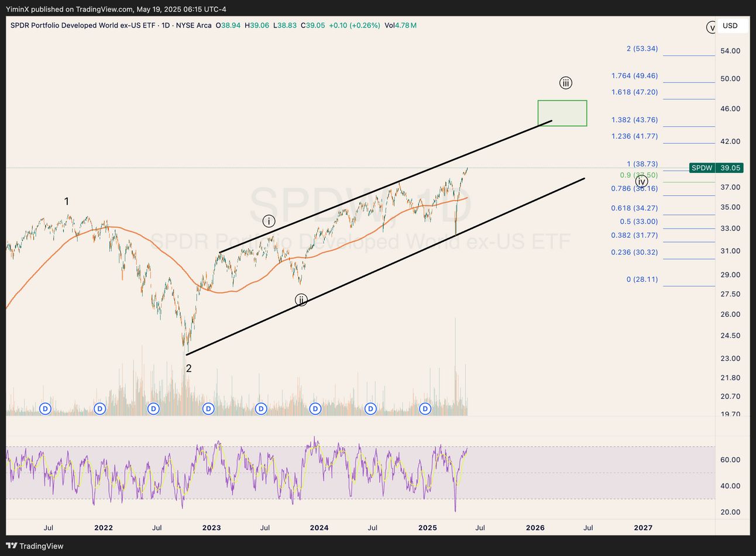The width and height of the screenshot is (756, 556).
Task: Select Fibonacci level 0.236 (30.32)
Action: 634,253
